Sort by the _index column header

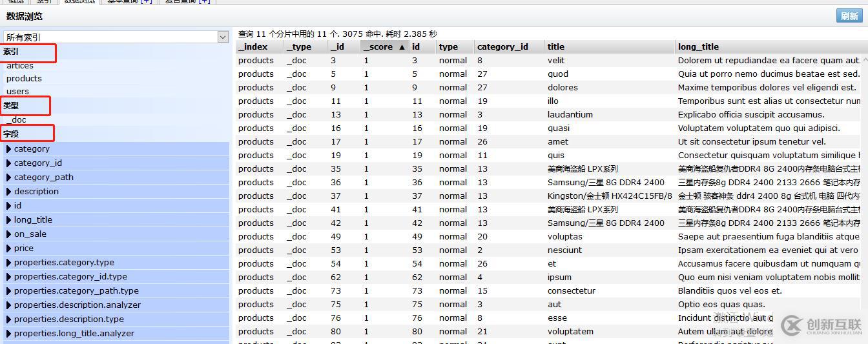[260, 46]
